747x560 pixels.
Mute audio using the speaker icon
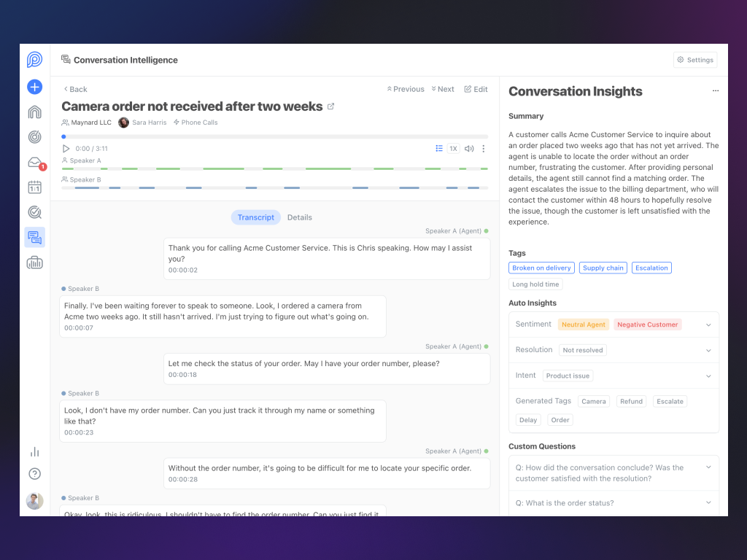(x=469, y=147)
